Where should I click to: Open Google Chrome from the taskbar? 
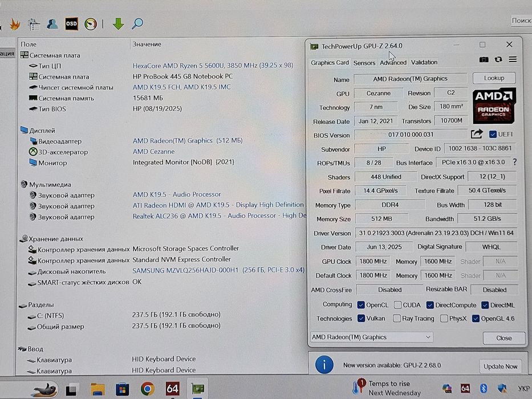pyautogui.click(x=147, y=389)
